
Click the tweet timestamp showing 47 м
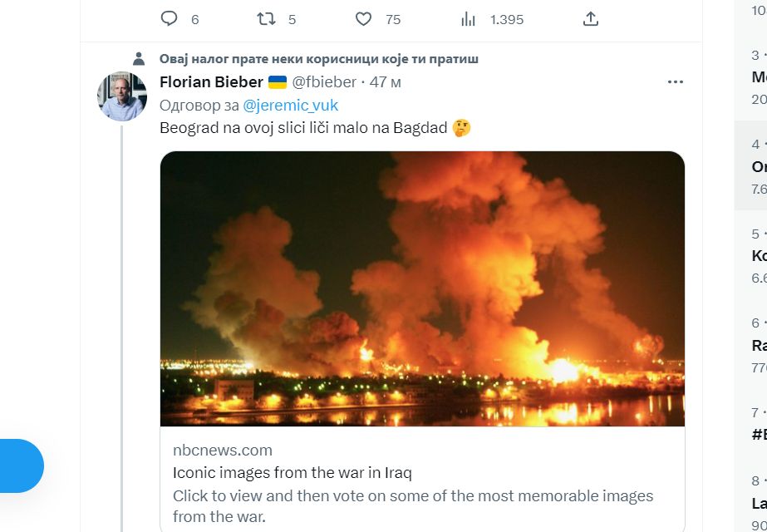click(x=385, y=81)
